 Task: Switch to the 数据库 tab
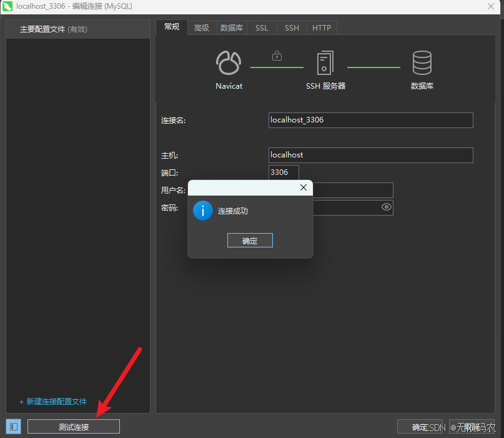click(x=231, y=27)
